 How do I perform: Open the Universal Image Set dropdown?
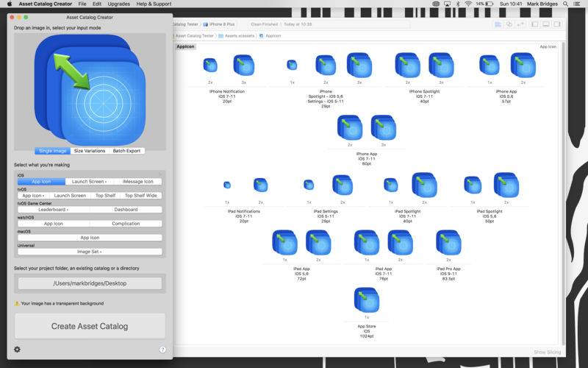90,252
